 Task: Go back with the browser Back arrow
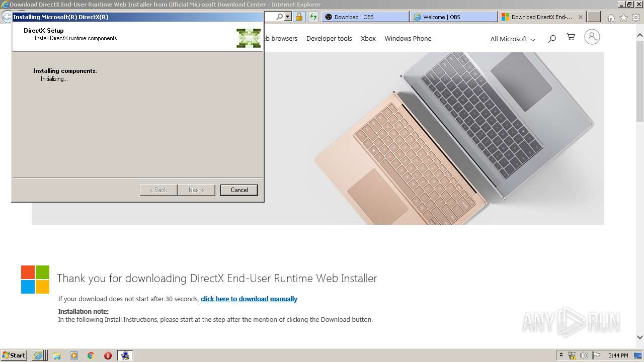7,17
